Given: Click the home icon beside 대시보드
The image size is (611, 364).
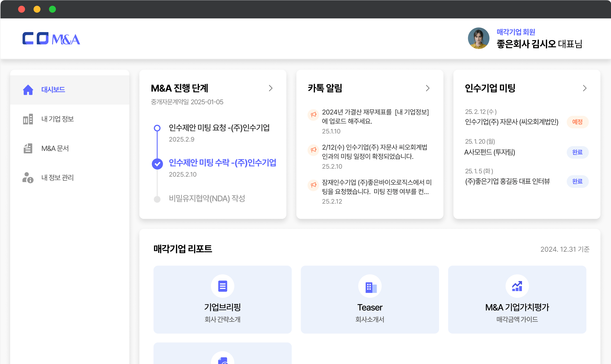Looking at the screenshot, I should point(28,90).
